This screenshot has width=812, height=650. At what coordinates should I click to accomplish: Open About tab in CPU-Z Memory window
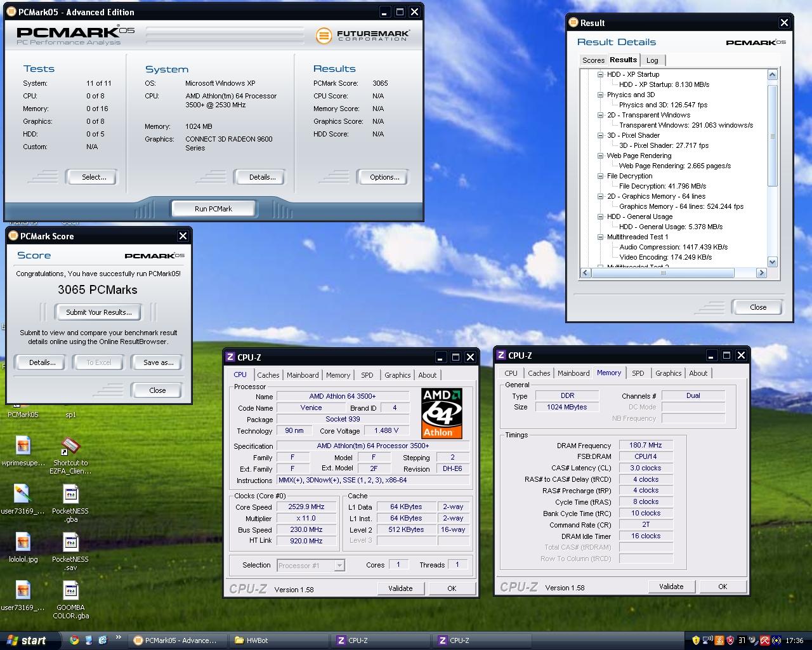coord(698,373)
